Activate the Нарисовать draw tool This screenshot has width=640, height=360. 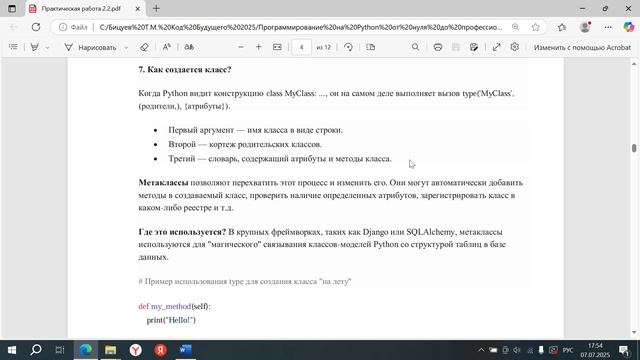90,47
